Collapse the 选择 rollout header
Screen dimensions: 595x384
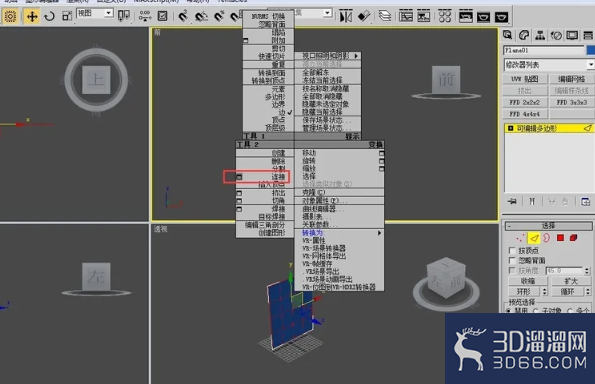pos(548,226)
